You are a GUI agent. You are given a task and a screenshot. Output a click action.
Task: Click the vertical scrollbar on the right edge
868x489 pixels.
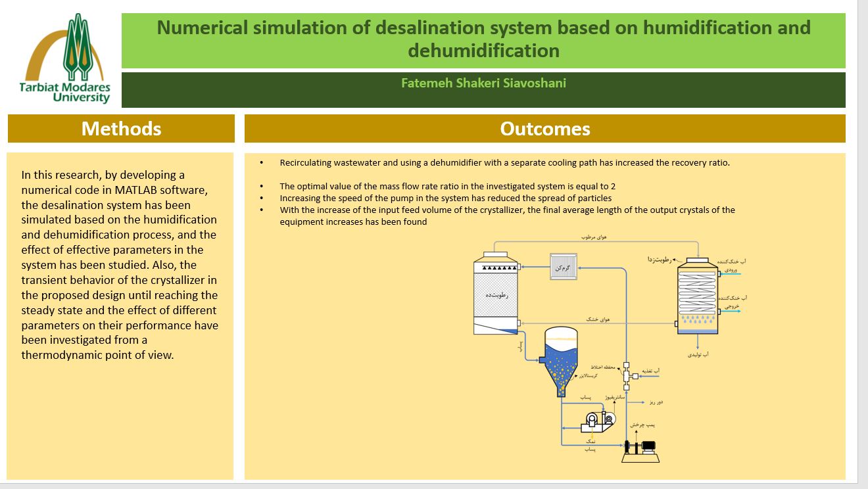coord(863,243)
